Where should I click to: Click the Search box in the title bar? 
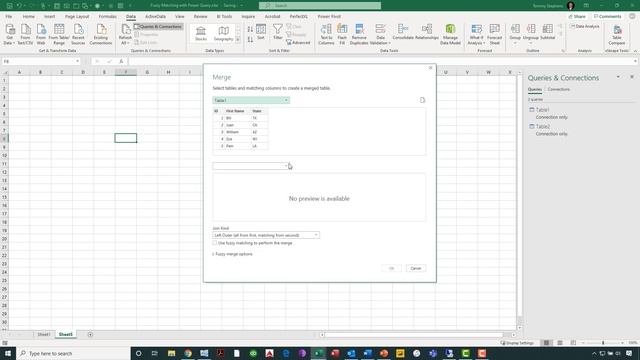click(x=320, y=5)
